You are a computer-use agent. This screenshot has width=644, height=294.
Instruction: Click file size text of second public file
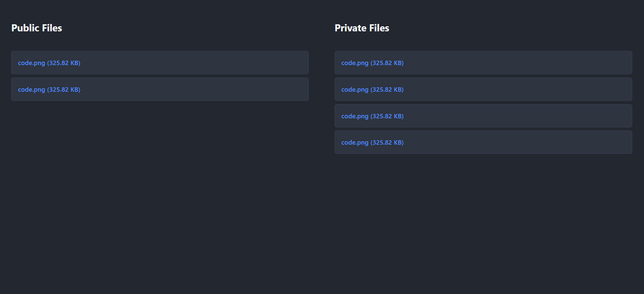point(64,90)
